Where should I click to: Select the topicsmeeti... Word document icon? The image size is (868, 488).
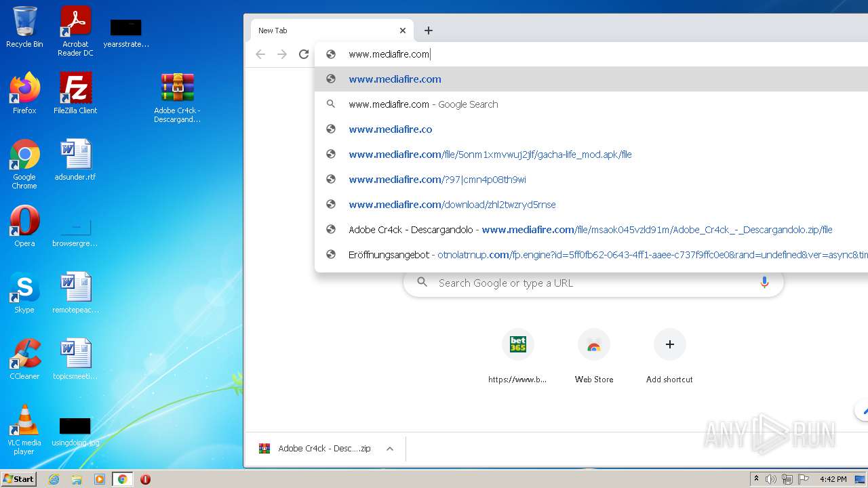[75, 359]
